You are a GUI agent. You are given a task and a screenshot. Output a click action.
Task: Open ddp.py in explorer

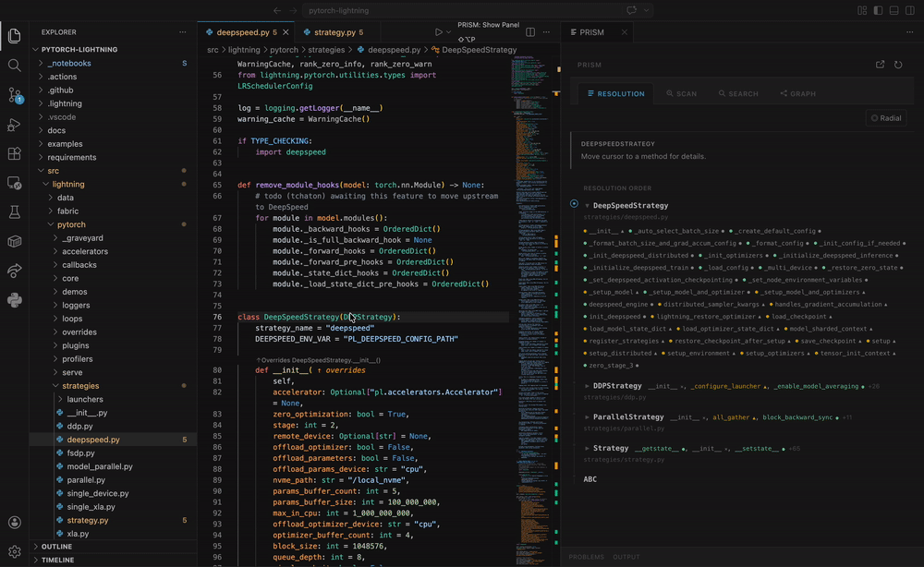pyautogui.click(x=79, y=427)
